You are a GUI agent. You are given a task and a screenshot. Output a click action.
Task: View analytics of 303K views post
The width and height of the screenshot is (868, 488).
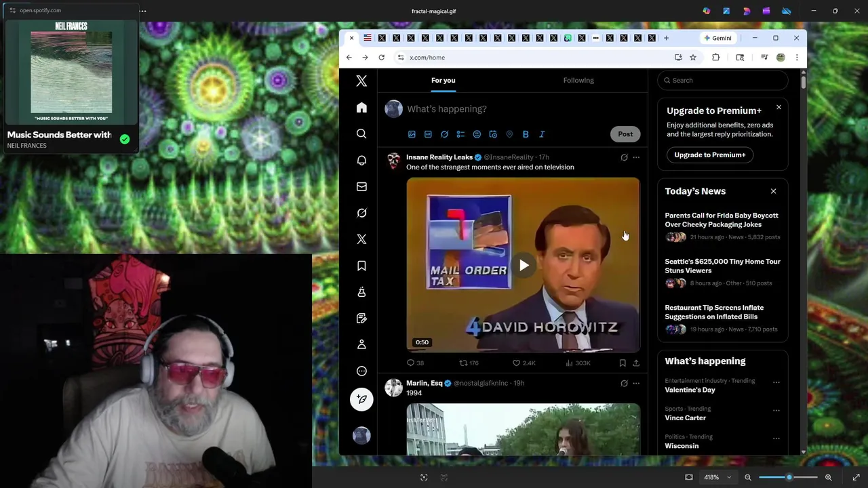pos(578,363)
